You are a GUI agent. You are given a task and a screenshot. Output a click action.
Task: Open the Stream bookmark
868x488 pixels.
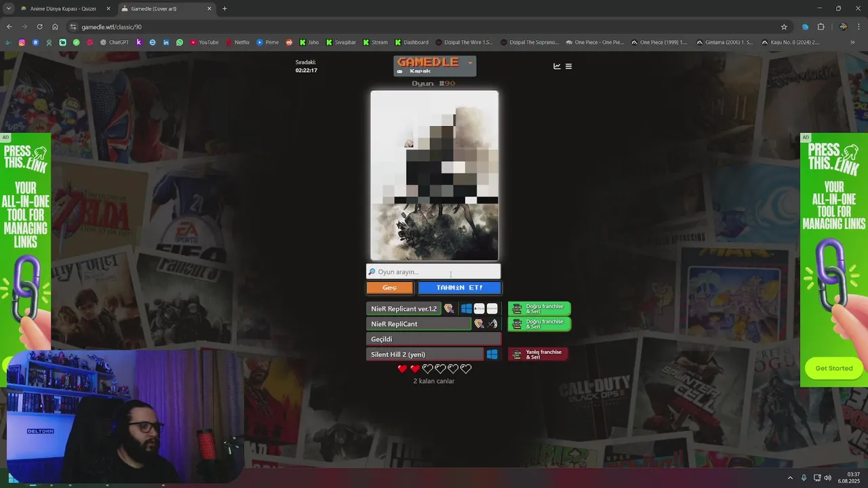pos(375,42)
